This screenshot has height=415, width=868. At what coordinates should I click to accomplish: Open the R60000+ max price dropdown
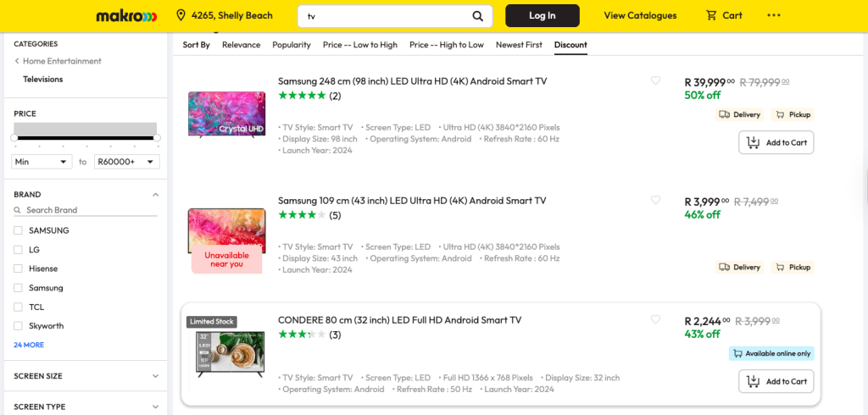(127, 162)
